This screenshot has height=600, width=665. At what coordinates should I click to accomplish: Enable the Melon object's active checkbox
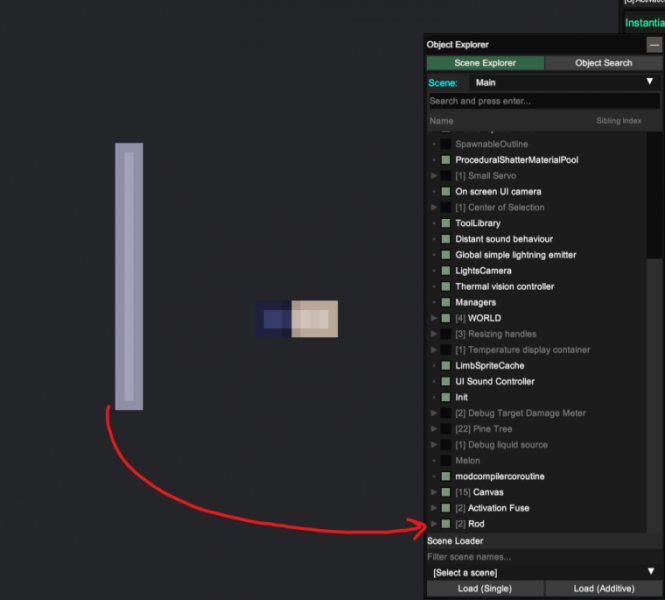click(446, 460)
